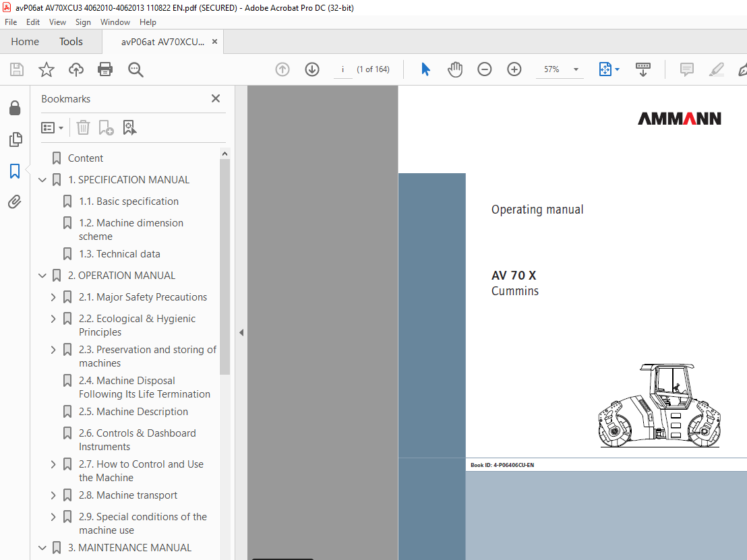This screenshot has height=560, width=747.
Task: Expand 2.8. Machine transport chevron
Action: [x=53, y=495]
